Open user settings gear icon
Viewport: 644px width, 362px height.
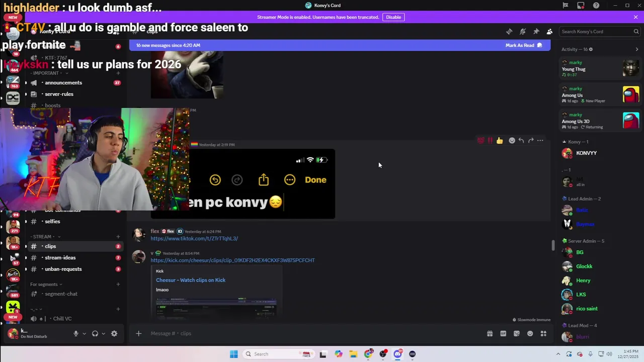pos(114,333)
